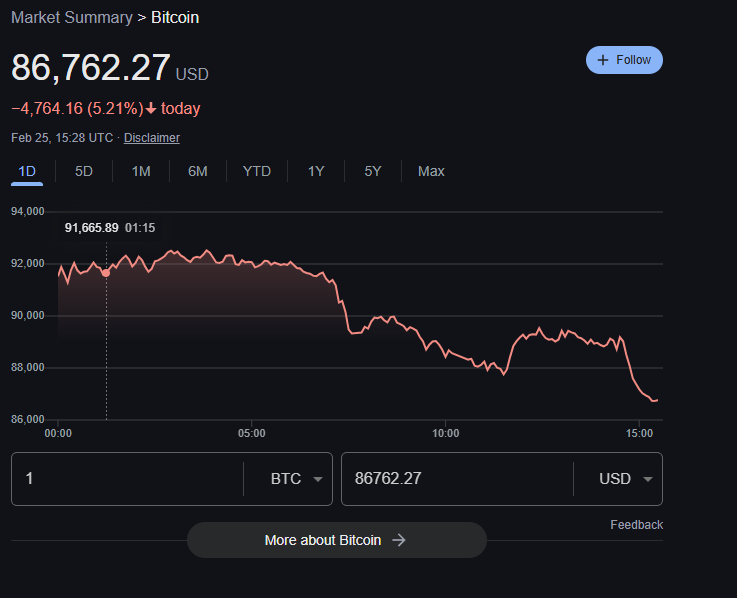Show the 6M chart range
Image resolution: width=737 pixels, height=598 pixels.
pyautogui.click(x=198, y=171)
